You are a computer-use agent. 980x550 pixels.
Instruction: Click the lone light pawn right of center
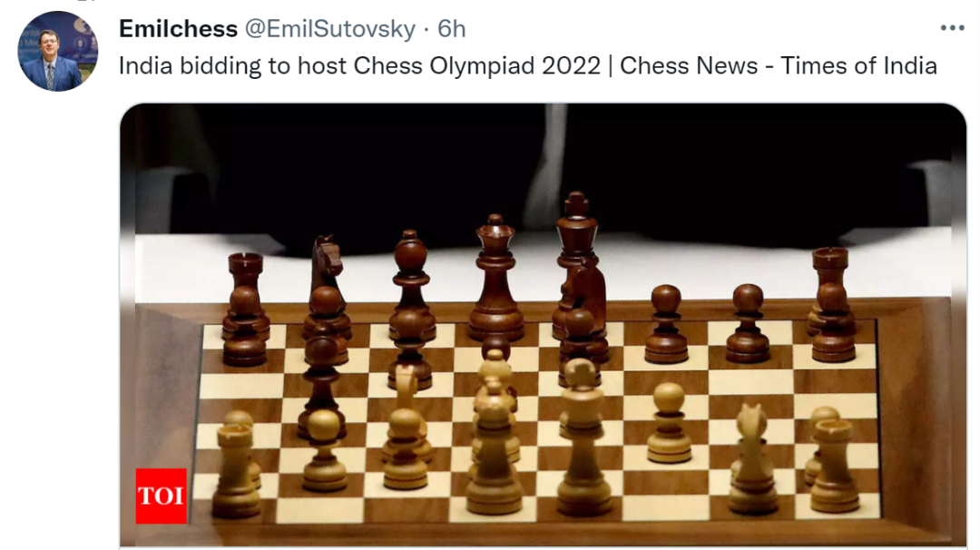669,423
